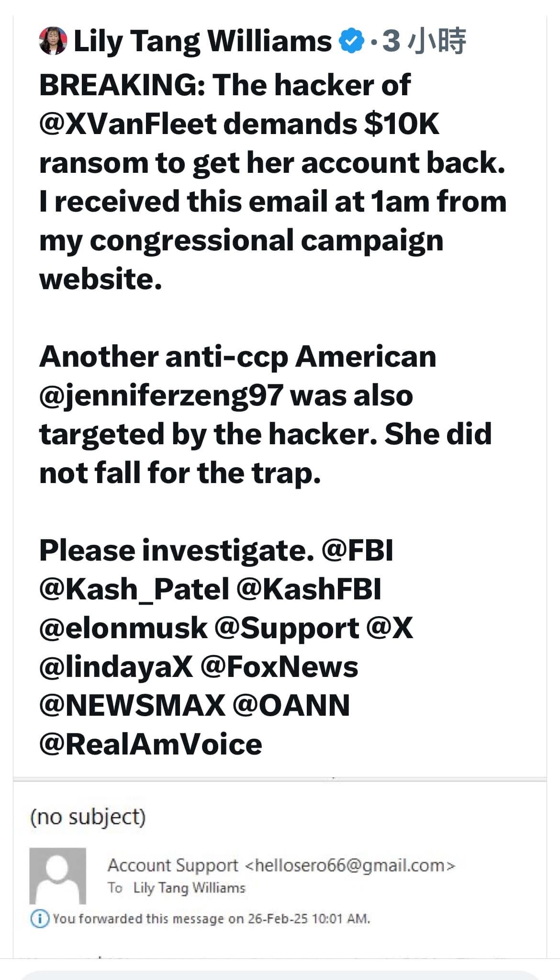Open the @lindayaX mention
Image resolution: width=560 pixels, height=980 pixels.
(116, 666)
